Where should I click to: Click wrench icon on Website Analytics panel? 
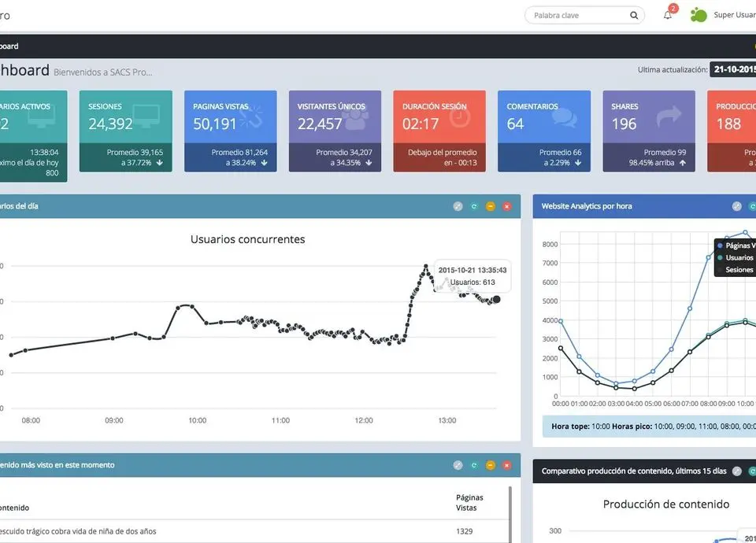[x=736, y=206]
